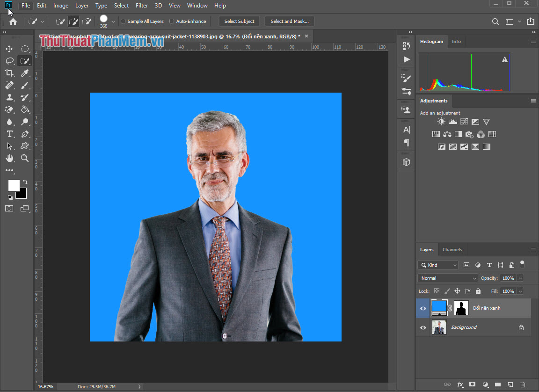The image size is (539, 392).
Task: Add a Curves adjustment layer
Action: 464,121
